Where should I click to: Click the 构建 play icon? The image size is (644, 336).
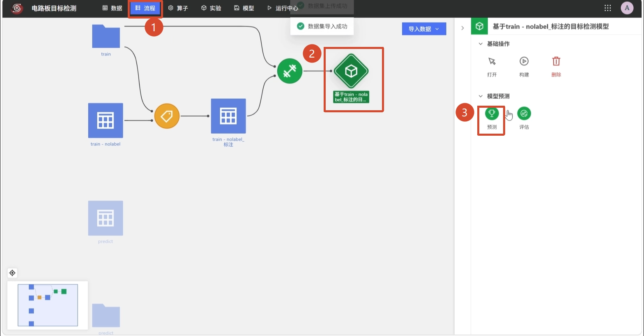point(524,61)
